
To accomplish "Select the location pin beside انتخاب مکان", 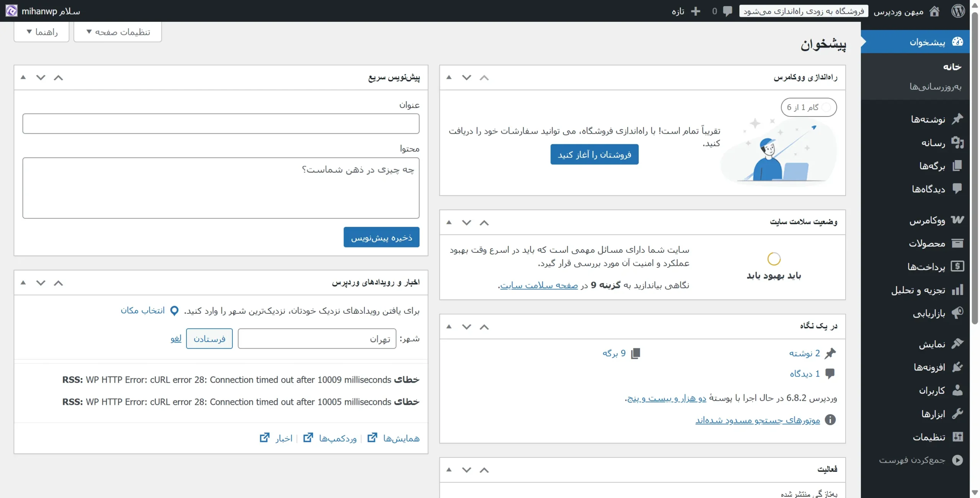I will pyautogui.click(x=174, y=311).
